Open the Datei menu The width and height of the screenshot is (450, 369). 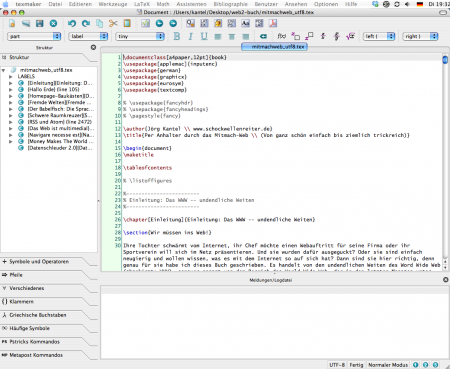55,4
